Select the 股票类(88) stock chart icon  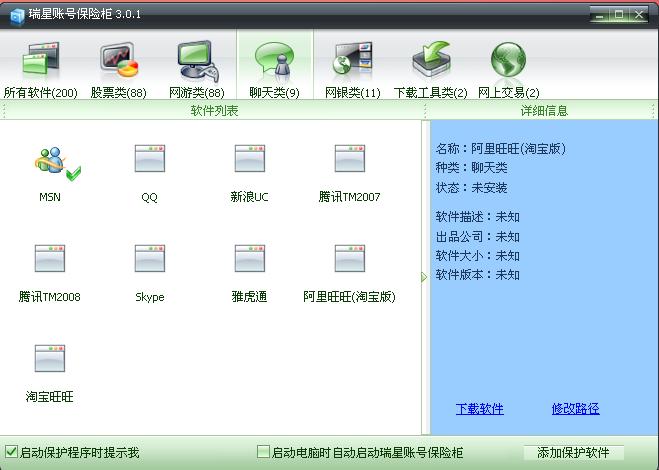[119, 60]
